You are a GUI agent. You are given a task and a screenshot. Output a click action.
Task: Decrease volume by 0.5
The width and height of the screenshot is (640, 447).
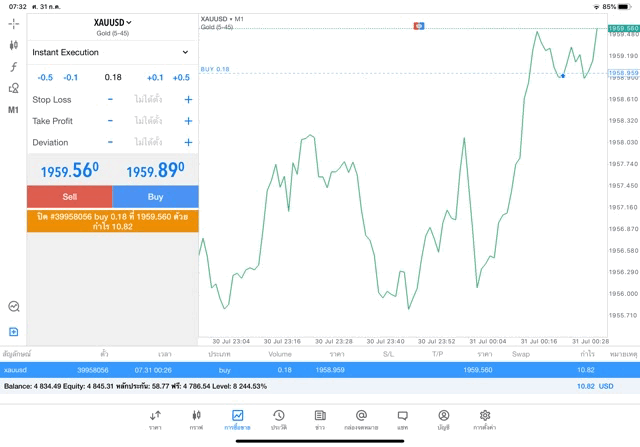(45, 78)
